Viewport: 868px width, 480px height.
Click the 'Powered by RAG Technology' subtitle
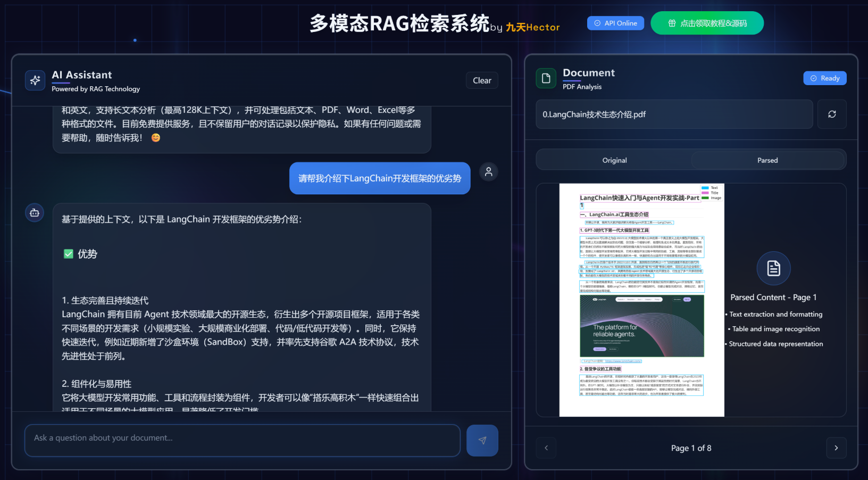(96, 89)
